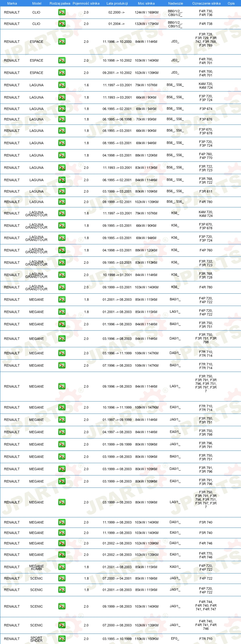Image resolution: width=241 pixels, height=644 pixels.
Task: Select the body code EF0_
Action: point(175,638)
